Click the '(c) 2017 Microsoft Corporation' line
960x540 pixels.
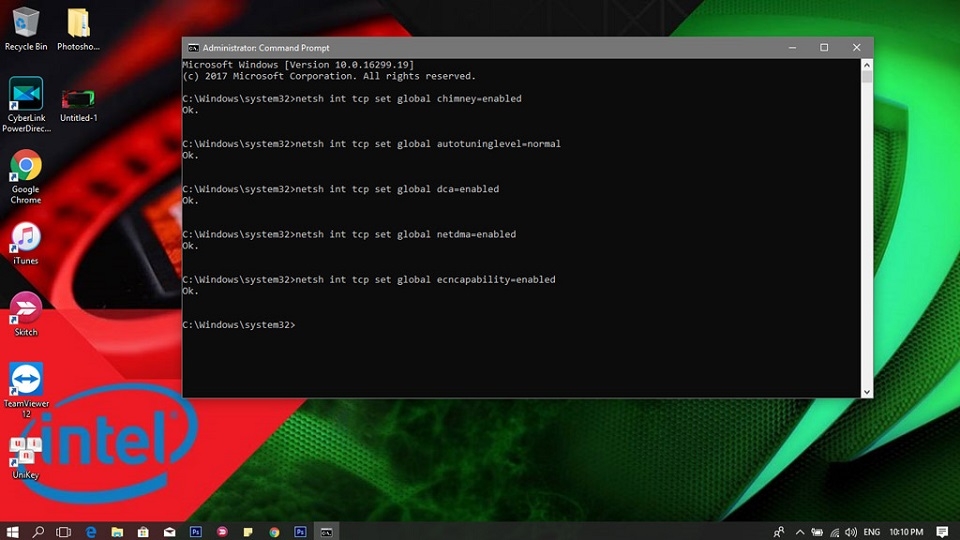point(329,77)
